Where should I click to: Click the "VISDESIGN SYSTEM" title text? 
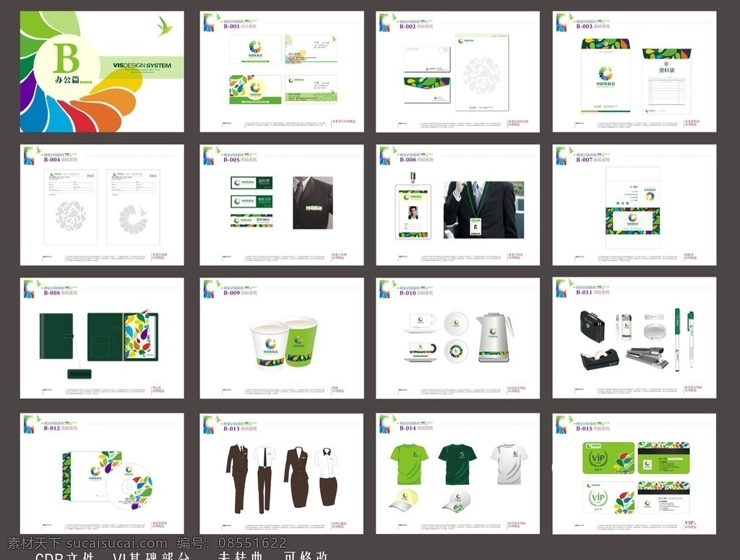click(142, 66)
